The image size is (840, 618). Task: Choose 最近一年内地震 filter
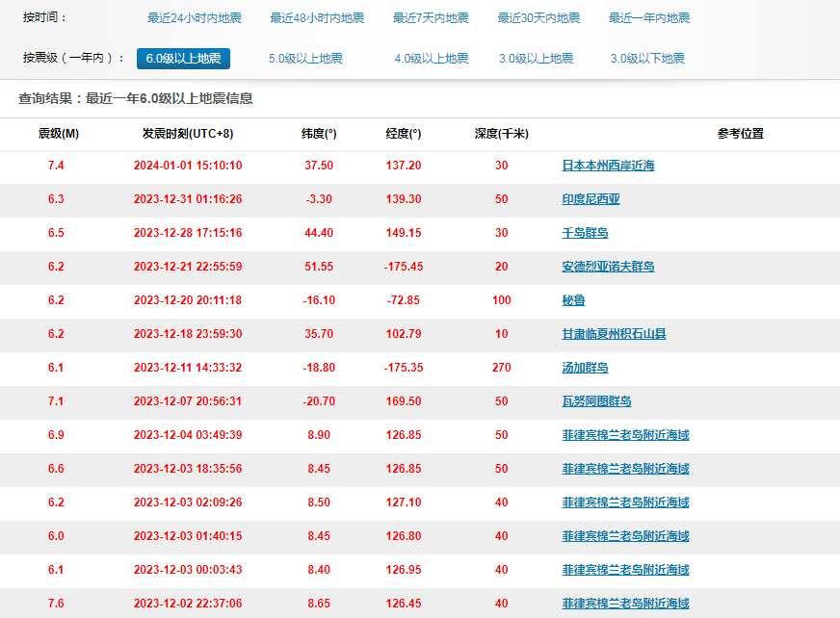coord(649,18)
